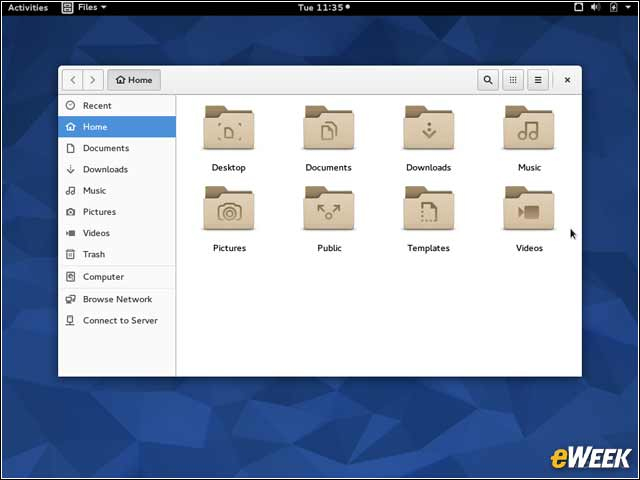Open the Activities overview
Screen dimensions: 640x480
point(27,7)
